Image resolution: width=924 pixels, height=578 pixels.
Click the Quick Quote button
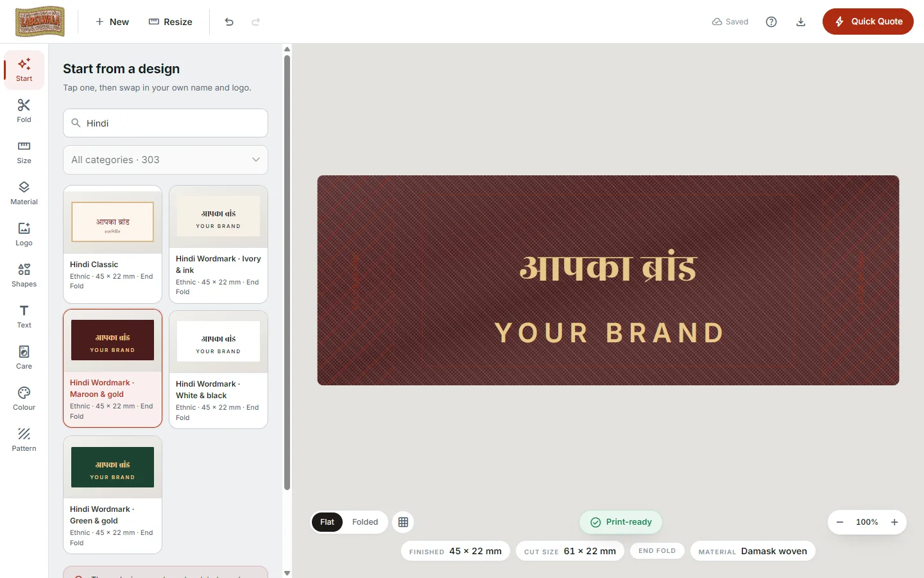click(868, 22)
